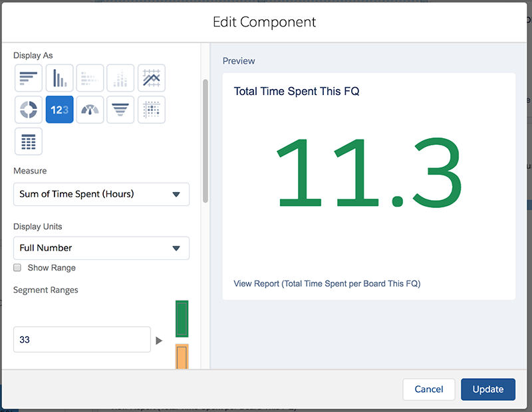Select the vertical column chart display type
This screenshot has height=412, width=532.
click(x=59, y=78)
